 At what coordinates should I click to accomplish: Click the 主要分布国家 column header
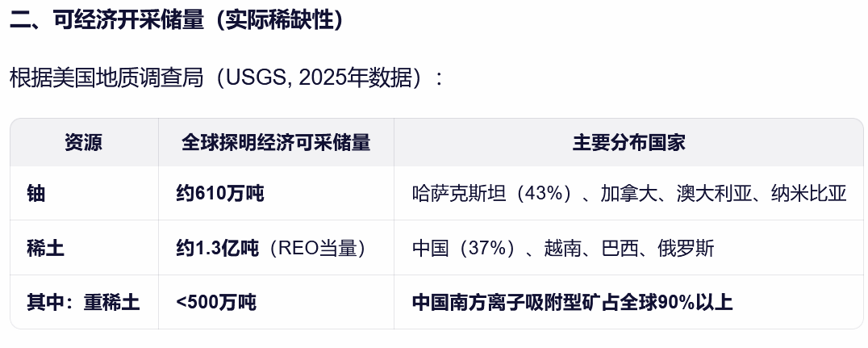tap(628, 143)
